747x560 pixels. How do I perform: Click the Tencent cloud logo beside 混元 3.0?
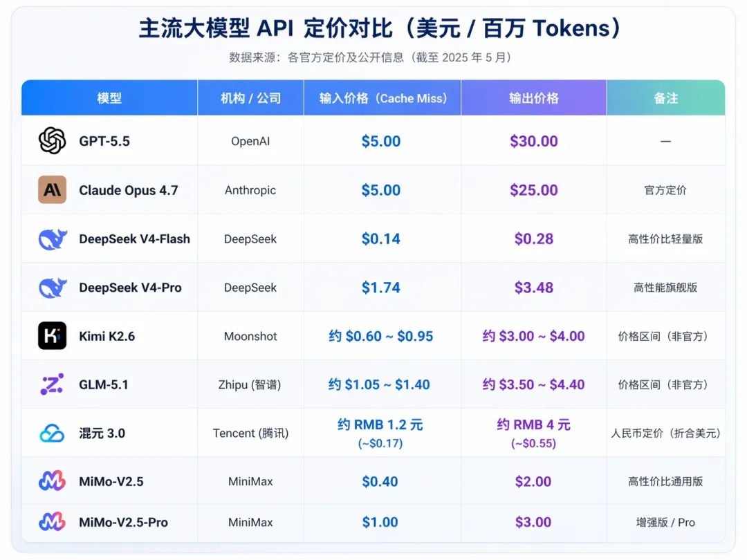coord(52,433)
